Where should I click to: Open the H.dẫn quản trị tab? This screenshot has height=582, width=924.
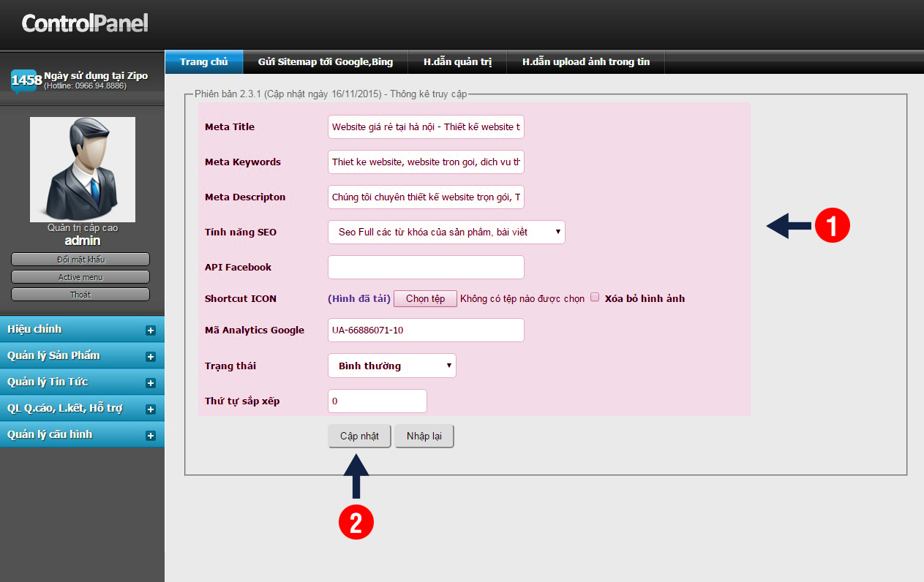(458, 62)
